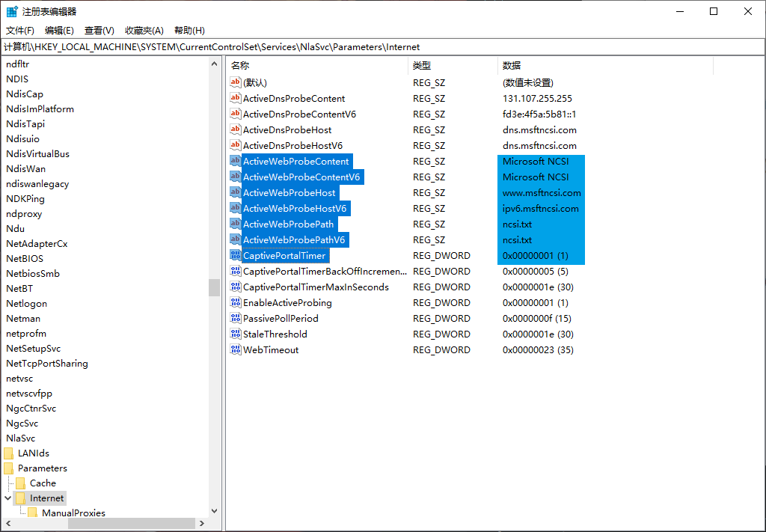Click the icon beside ActiveWebProbeHost
Image resolution: width=766 pixels, height=532 pixels.
pos(236,192)
